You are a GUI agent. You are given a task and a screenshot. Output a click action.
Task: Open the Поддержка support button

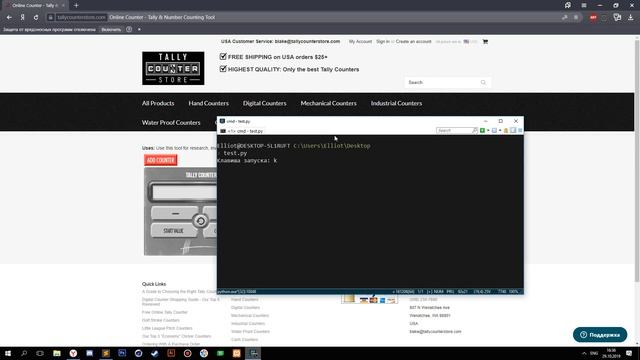tap(600, 335)
